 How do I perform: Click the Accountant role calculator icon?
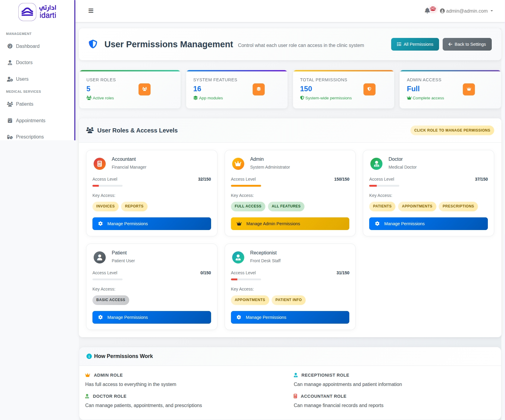[100, 164]
